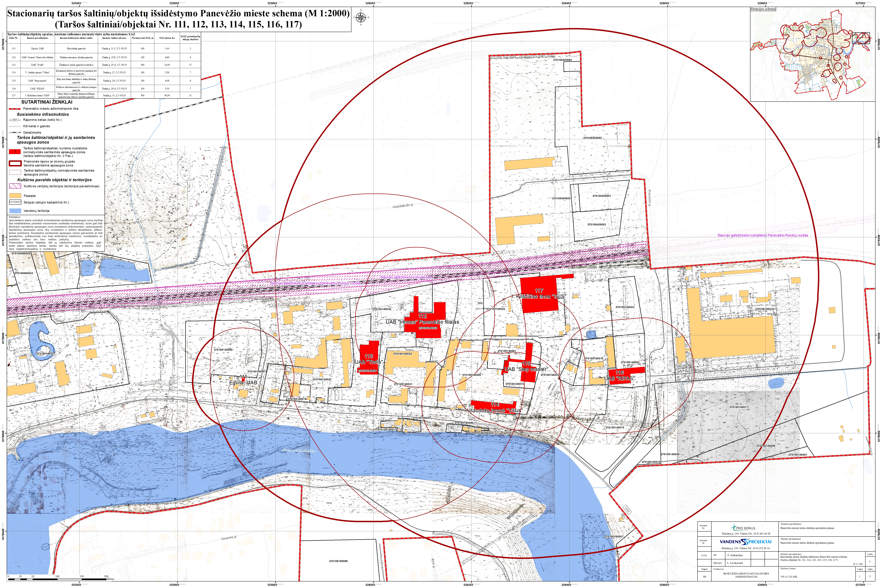Click 'Egvita, UAB' in the table
Screen dimensions: 882x588
coord(37,49)
